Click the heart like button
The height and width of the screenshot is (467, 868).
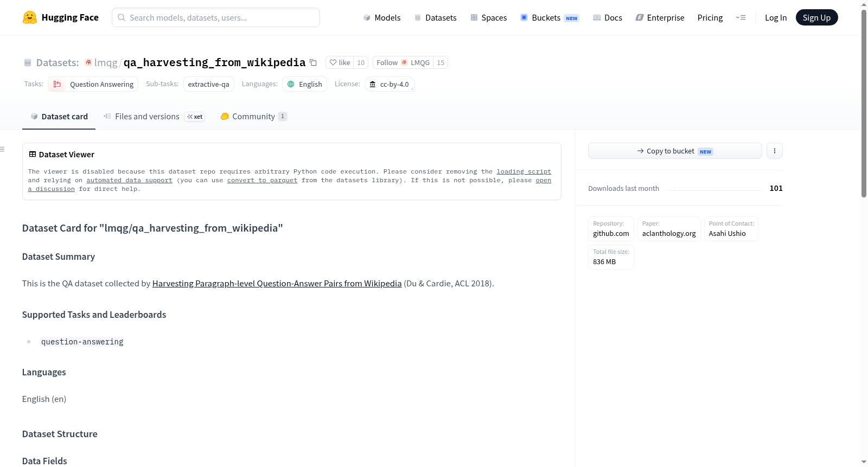pyautogui.click(x=340, y=62)
